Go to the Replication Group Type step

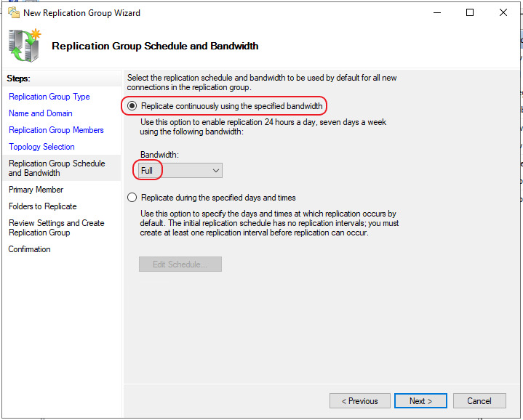[x=49, y=97]
